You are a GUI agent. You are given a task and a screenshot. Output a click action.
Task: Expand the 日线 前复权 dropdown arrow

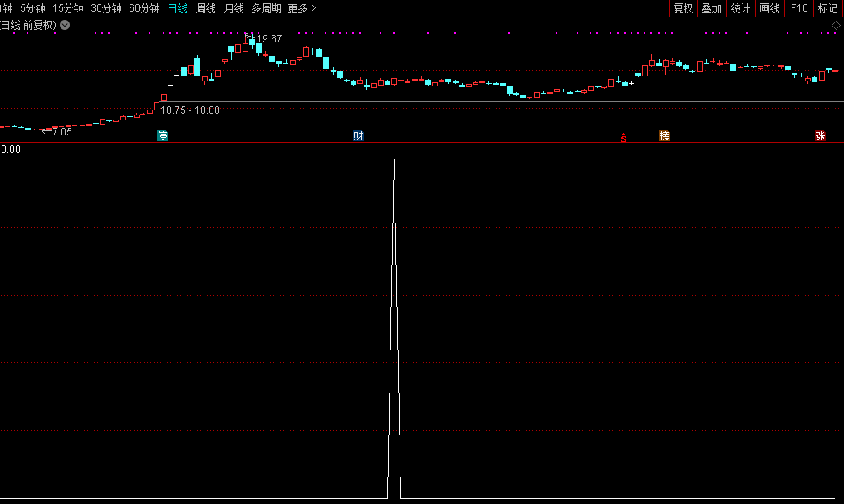(x=65, y=26)
